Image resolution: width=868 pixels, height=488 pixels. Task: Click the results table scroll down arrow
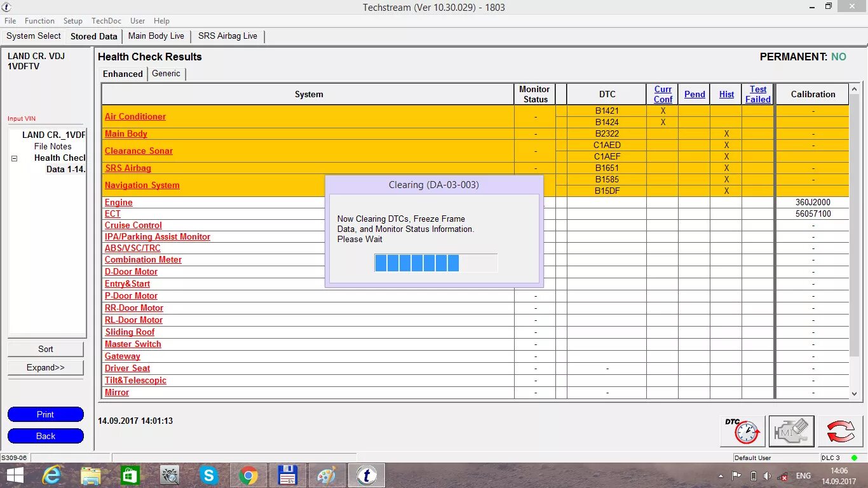tap(854, 393)
